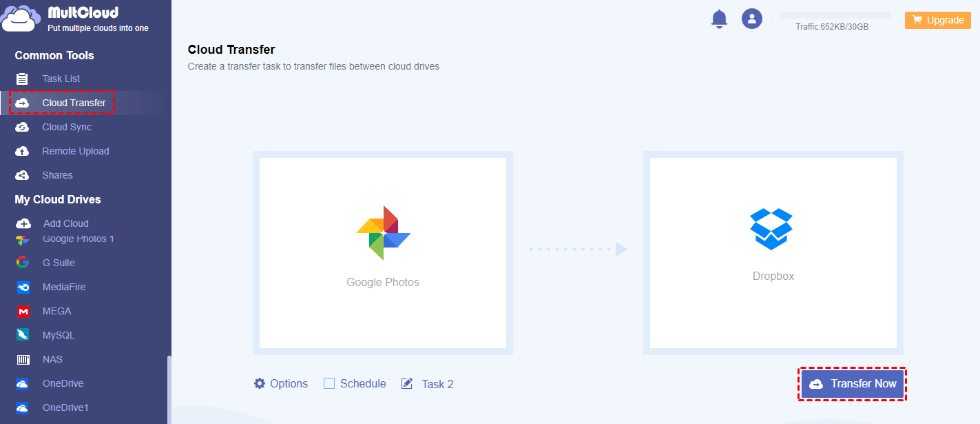Screen dimensions: 980x424
Task: Open NAS drive
Action: point(52,359)
